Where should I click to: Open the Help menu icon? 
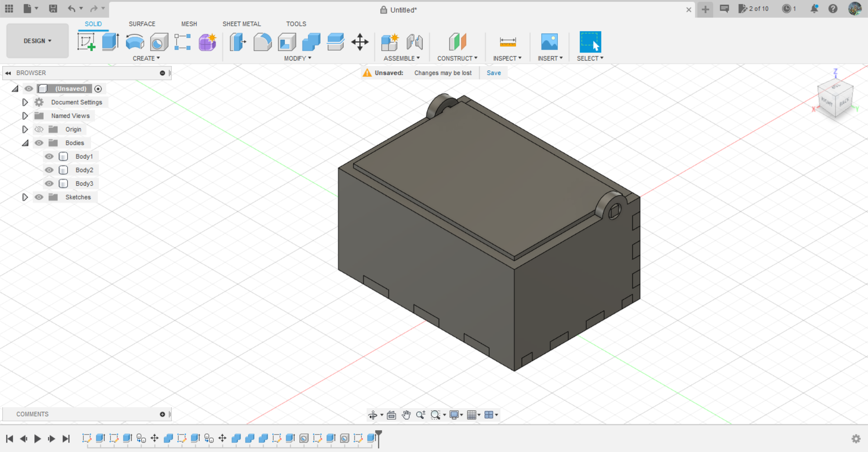833,9
